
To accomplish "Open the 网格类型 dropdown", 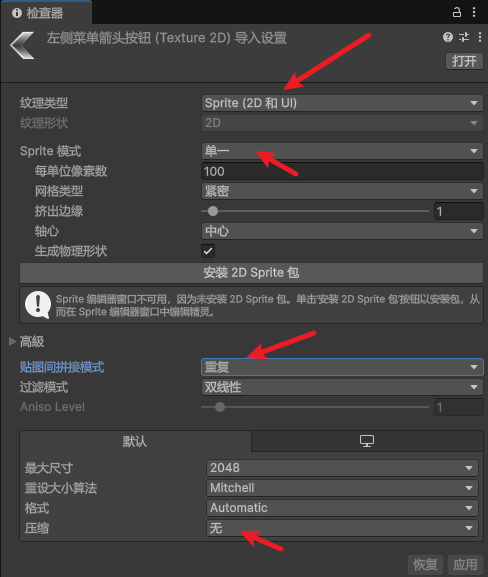I will pos(342,191).
